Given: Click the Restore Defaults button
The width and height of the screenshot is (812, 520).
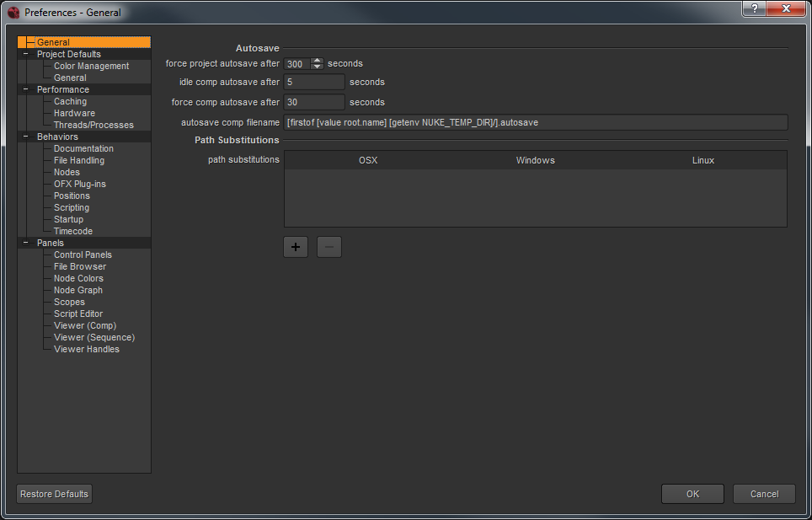Looking at the screenshot, I should pos(54,494).
